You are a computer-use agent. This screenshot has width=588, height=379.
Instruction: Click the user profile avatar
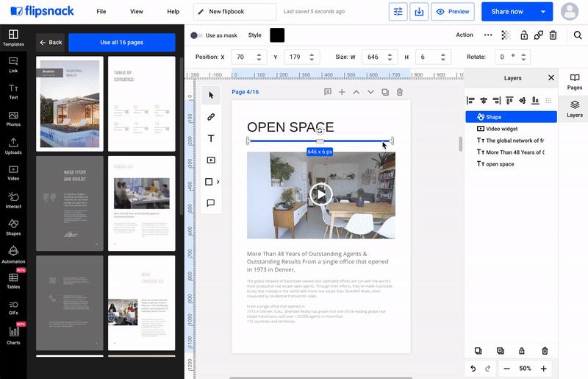(x=570, y=12)
